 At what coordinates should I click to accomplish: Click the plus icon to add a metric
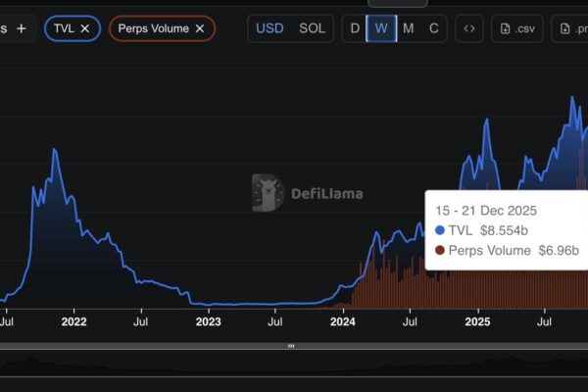(21, 28)
